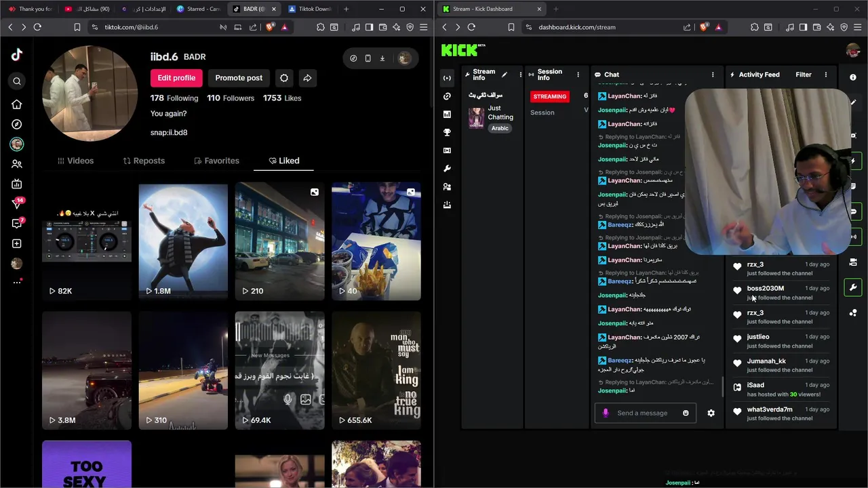Screen dimensions: 868x488
Task: Share the iibd.6 profile via arrow icon
Action: 307,78
